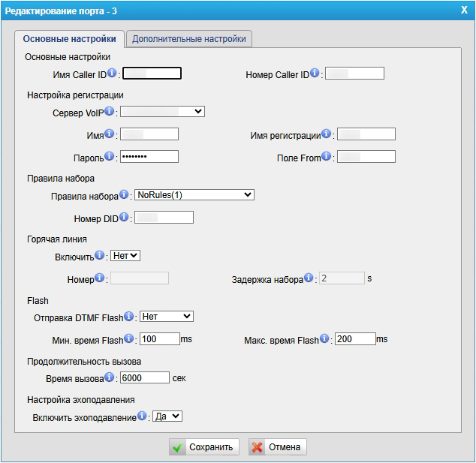Click info icon beside hotline Номер
The width and height of the screenshot is (476, 463).
tap(100, 278)
